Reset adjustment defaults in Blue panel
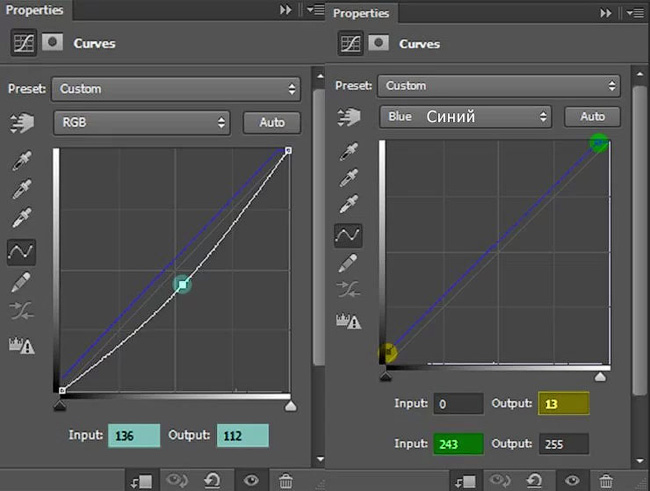This screenshot has width=650, height=491. coord(534,481)
